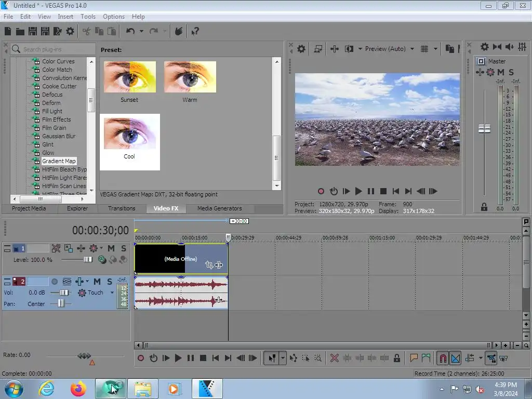Click red X delete icon in edit toolbar
The image size is (532, 399).
pyautogui.click(x=334, y=358)
